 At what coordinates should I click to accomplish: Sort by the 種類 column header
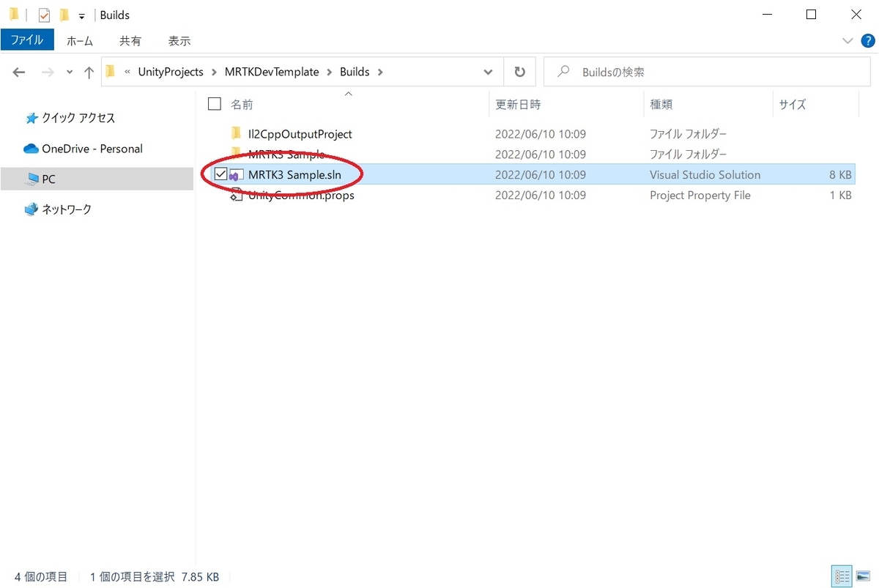coord(661,105)
